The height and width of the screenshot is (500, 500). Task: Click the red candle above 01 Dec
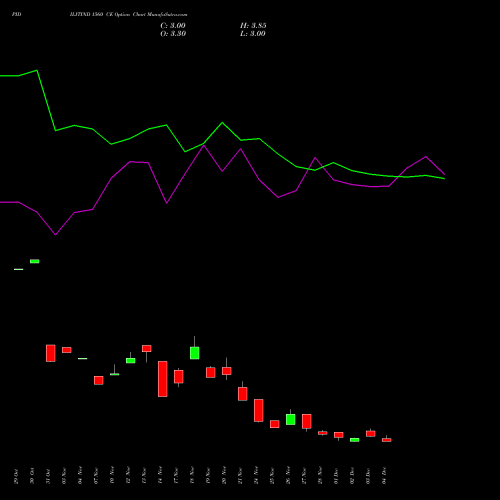(339, 435)
